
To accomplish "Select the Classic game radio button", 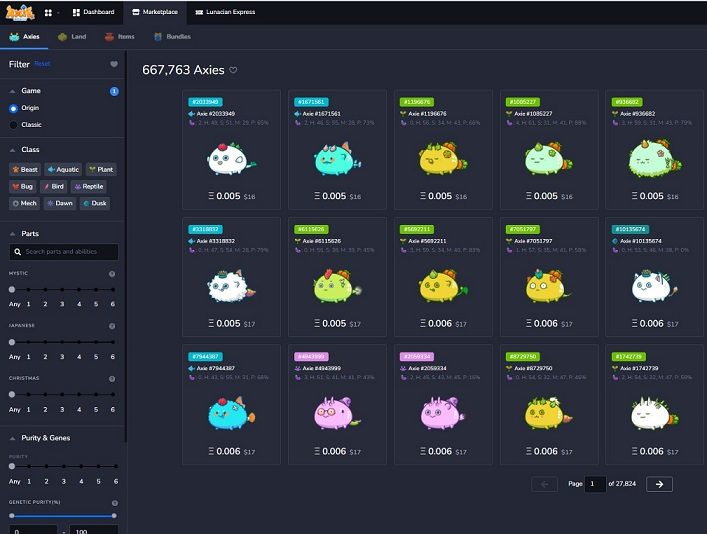I will pos(14,125).
